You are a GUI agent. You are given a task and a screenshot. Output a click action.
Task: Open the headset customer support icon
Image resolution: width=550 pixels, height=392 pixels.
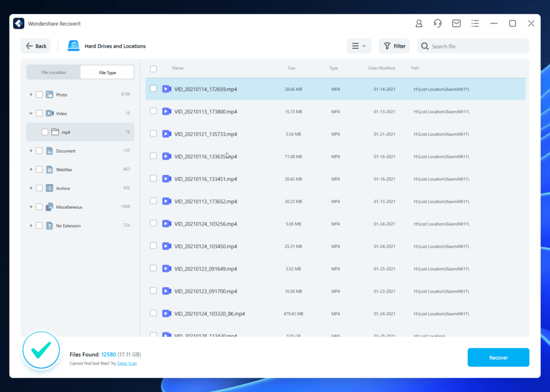click(x=438, y=24)
